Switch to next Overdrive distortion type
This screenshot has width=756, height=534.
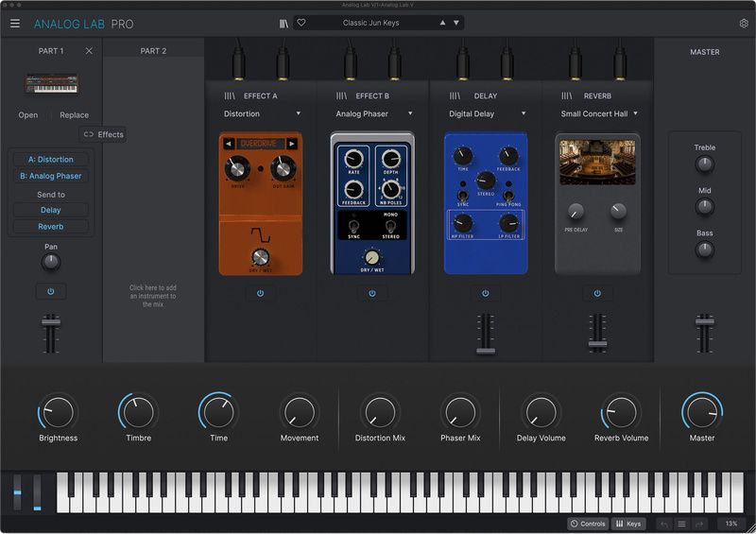point(292,144)
